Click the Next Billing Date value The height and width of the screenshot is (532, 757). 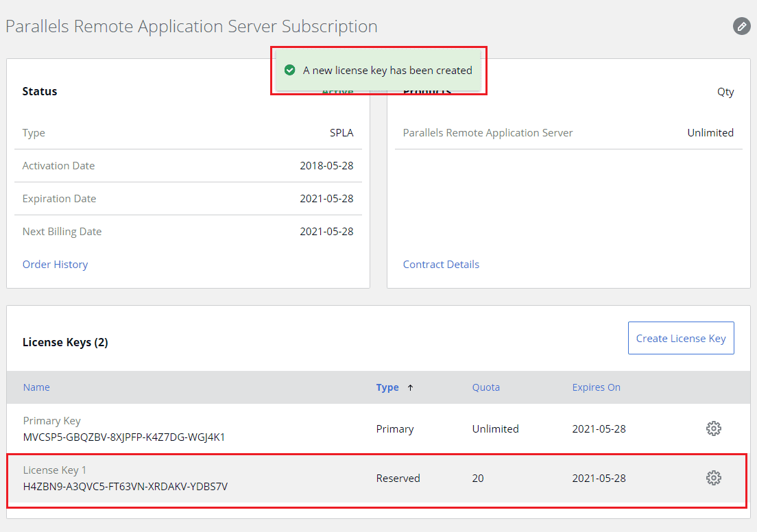[326, 231]
